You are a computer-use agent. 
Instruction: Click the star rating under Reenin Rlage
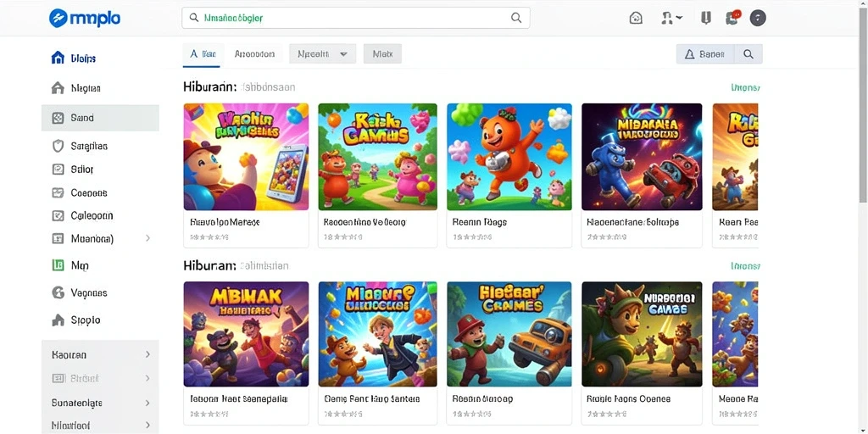[x=472, y=237]
